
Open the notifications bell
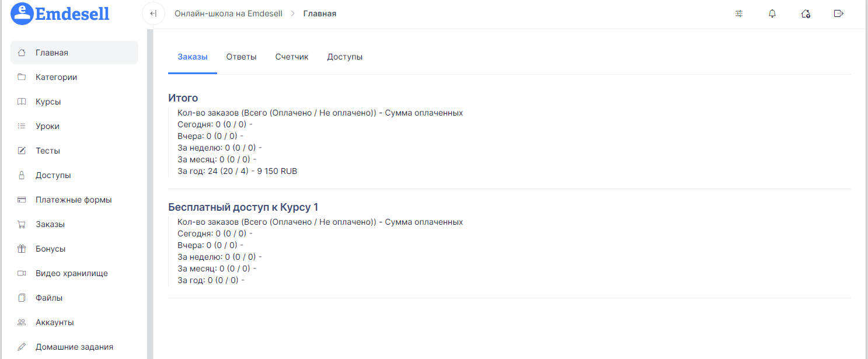[772, 13]
